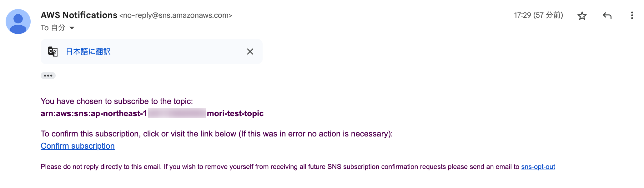644x188 pixels.
Task: Click the reply arrow icon
Action: point(607,16)
